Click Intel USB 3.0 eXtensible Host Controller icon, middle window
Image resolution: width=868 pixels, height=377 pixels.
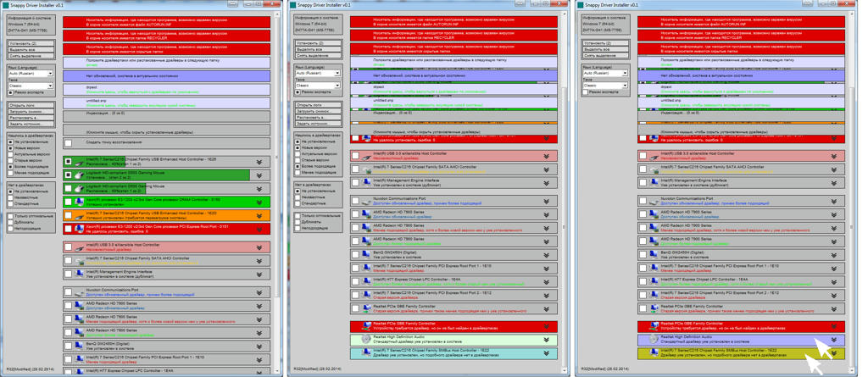[367, 156]
